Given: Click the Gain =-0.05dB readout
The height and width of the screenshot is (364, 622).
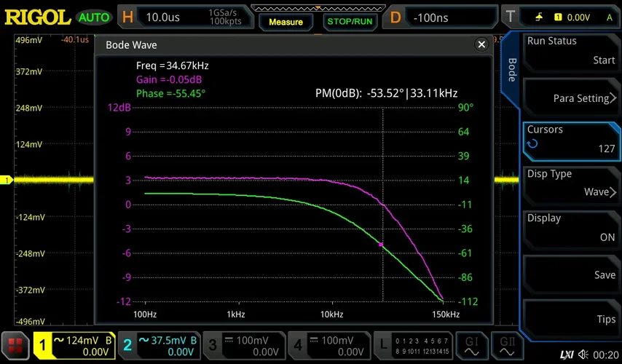Looking at the screenshot, I should (169, 79).
